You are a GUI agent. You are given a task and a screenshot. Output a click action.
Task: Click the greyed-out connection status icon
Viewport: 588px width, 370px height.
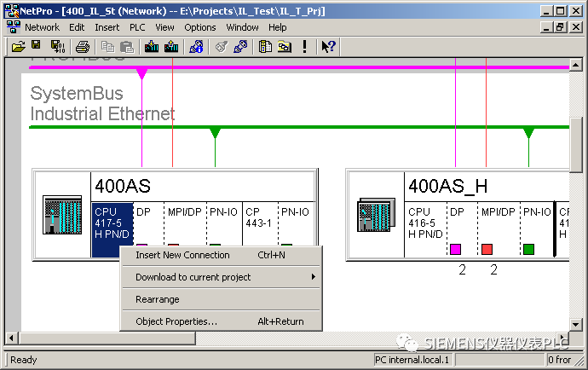pos(222,47)
